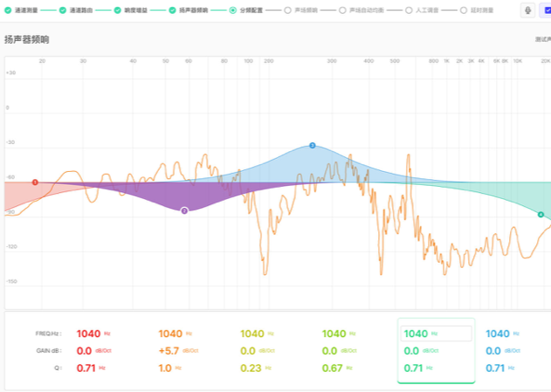The image size is (551, 392).
Task: Edit the yellow band's 0.23 Q value
Action: (251, 368)
